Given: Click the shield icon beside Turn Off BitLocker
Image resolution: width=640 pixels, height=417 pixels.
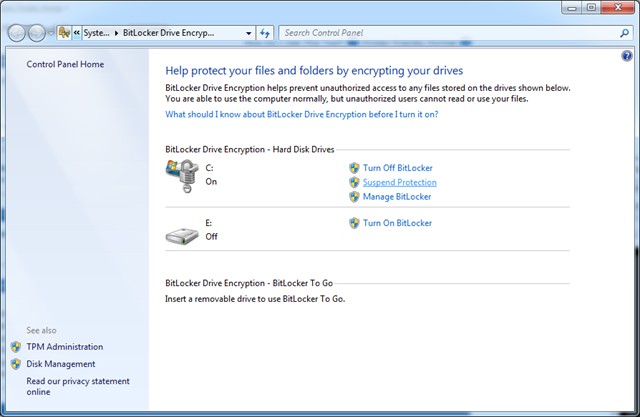Looking at the screenshot, I should pos(354,168).
